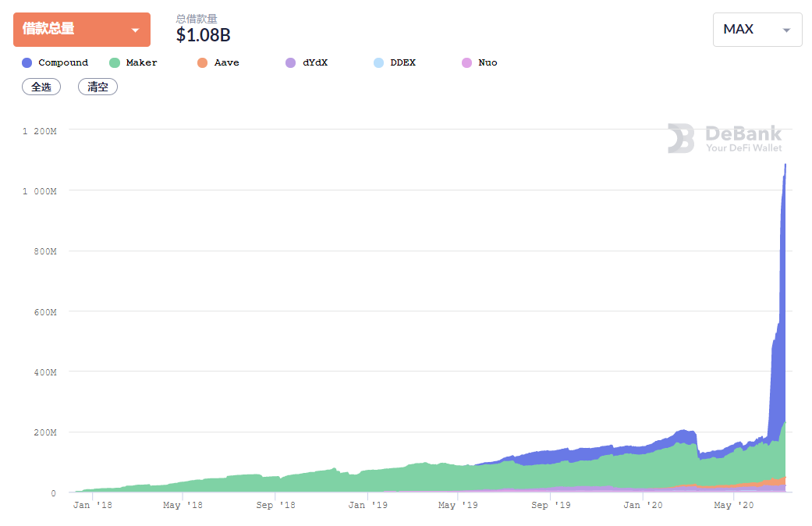Click the Sep '19 axis label
Screen dimensions: 812x526
[x=551, y=505]
